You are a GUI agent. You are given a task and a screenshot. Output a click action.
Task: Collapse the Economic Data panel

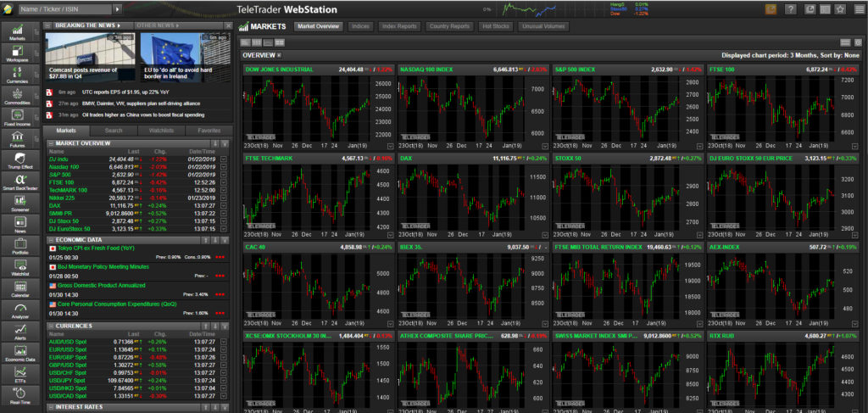point(50,239)
